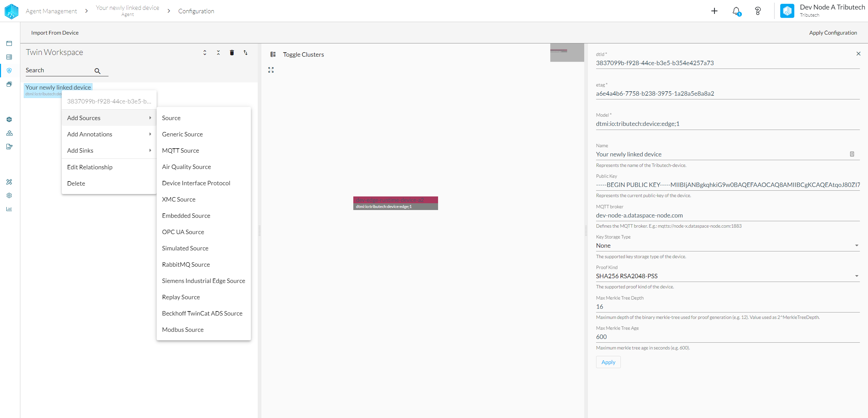This screenshot has width=868, height=418.
Task: Select Device Interface Protocol
Action: tap(204, 183)
